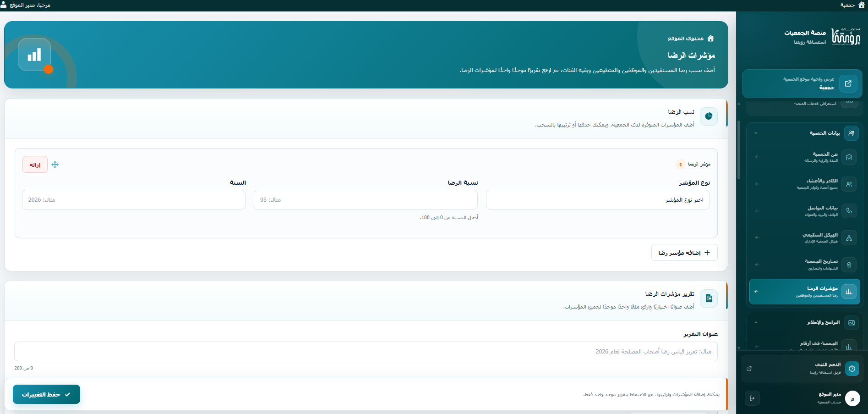Open the اختر نوع المؤشر dropdown
The height and width of the screenshot is (414, 868).
coord(597,200)
